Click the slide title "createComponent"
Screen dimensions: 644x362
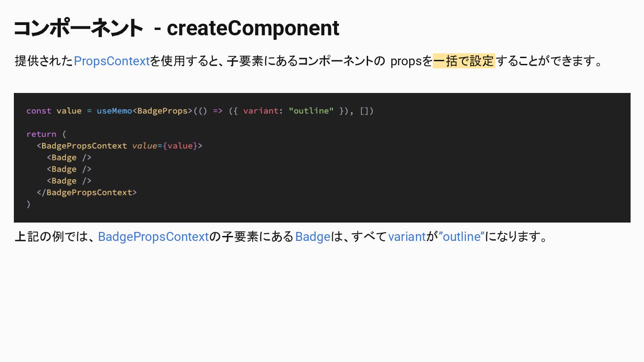pyautogui.click(x=253, y=29)
